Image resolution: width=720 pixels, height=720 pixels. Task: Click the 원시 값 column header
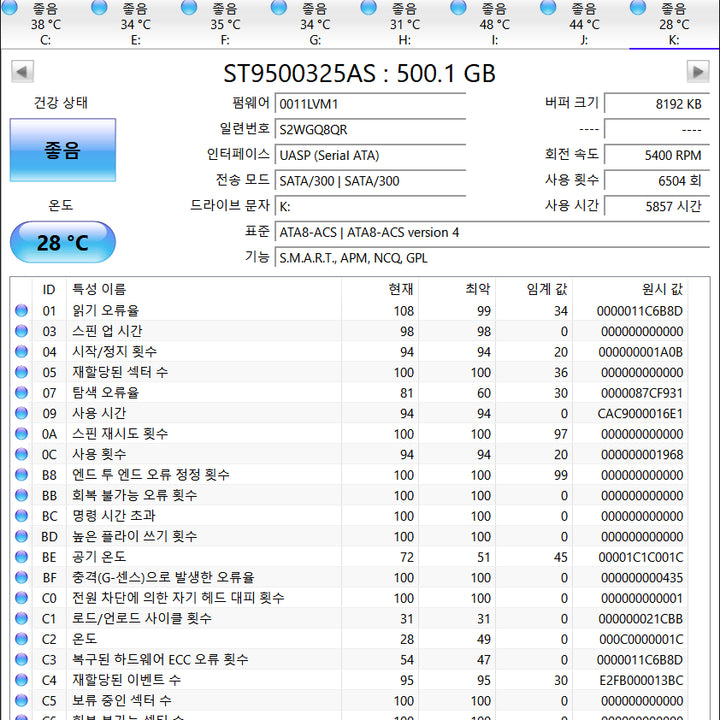click(630, 289)
